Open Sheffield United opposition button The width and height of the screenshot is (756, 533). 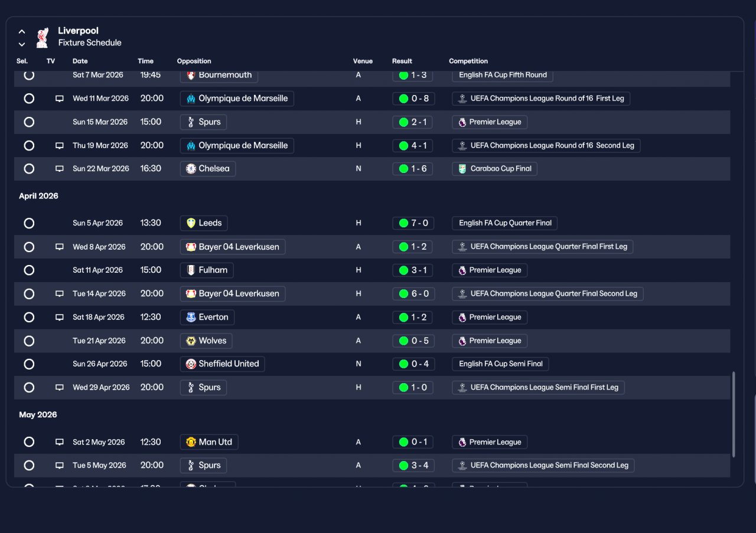[222, 364]
